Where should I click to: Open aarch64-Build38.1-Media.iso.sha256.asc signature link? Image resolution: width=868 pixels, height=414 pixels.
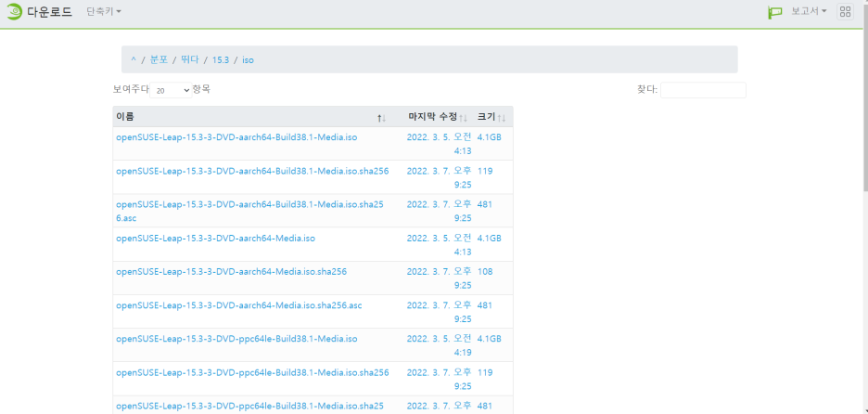(x=249, y=211)
